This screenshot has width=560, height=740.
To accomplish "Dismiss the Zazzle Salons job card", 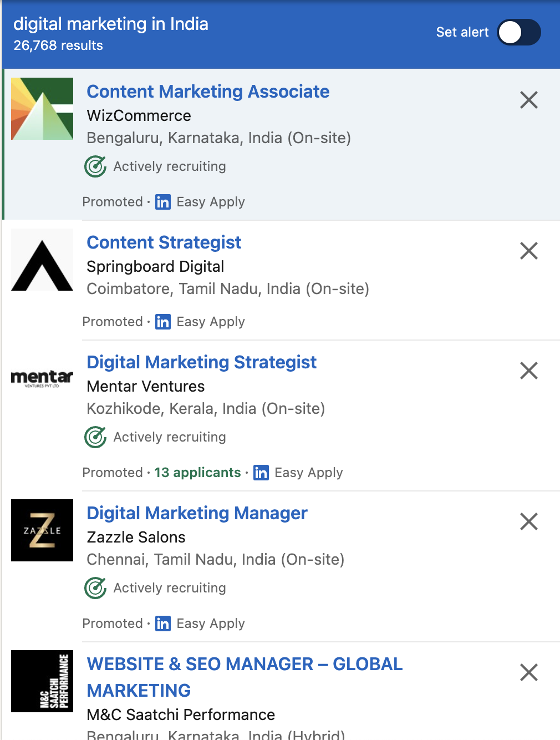I will pos(529,521).
